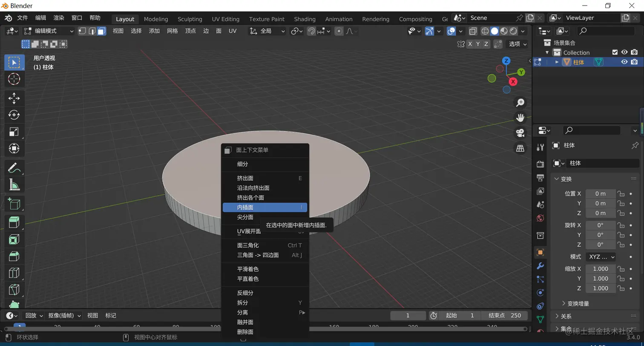Screen dimensions: 644x346
Task: Click the Z axis on navigation gizmo
Action: tap(506, 61)
